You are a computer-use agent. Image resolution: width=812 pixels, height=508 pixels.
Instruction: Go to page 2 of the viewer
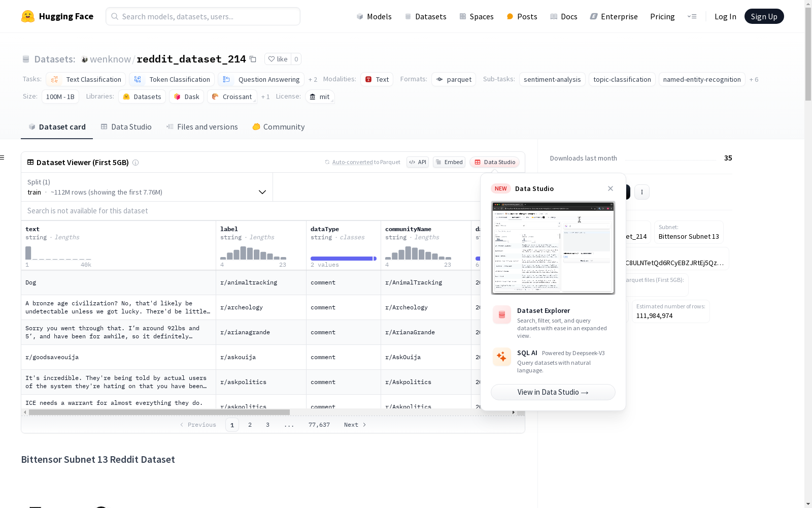(x=250, y=425)
